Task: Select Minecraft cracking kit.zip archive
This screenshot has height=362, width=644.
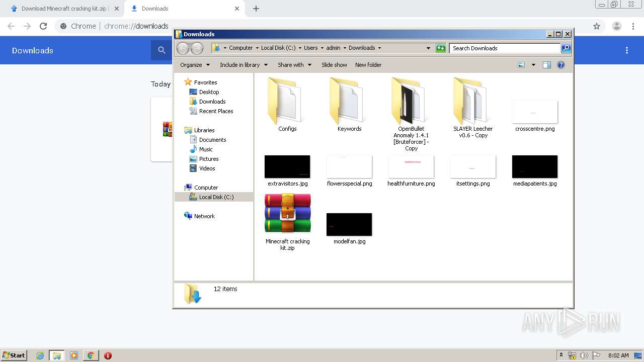Action: [287, 222]
